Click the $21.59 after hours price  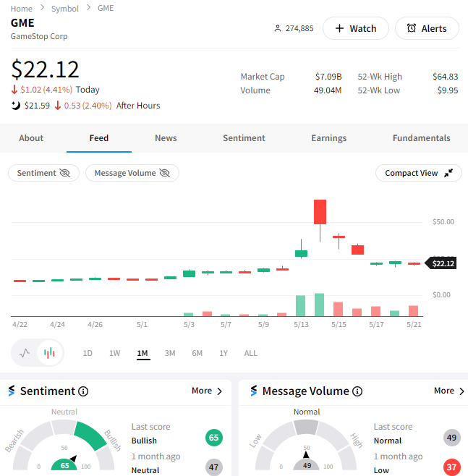[37, 106]
